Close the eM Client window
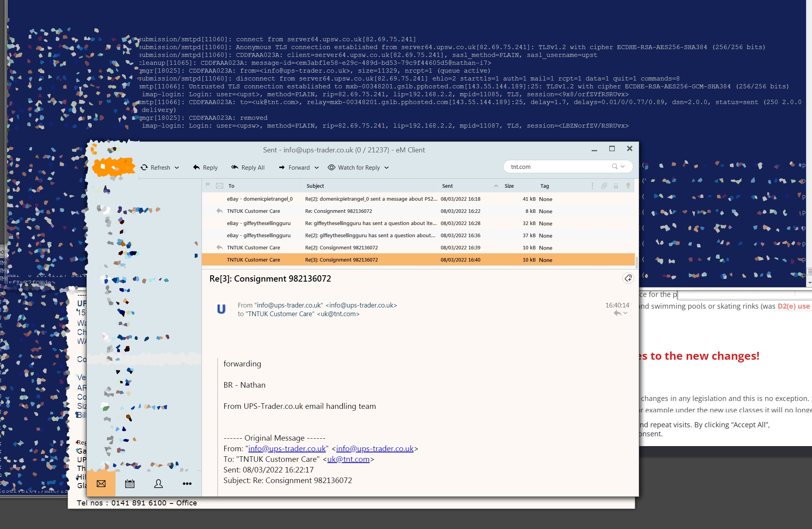The width and height of the screenshot is (812, 529). click(630, 148)
